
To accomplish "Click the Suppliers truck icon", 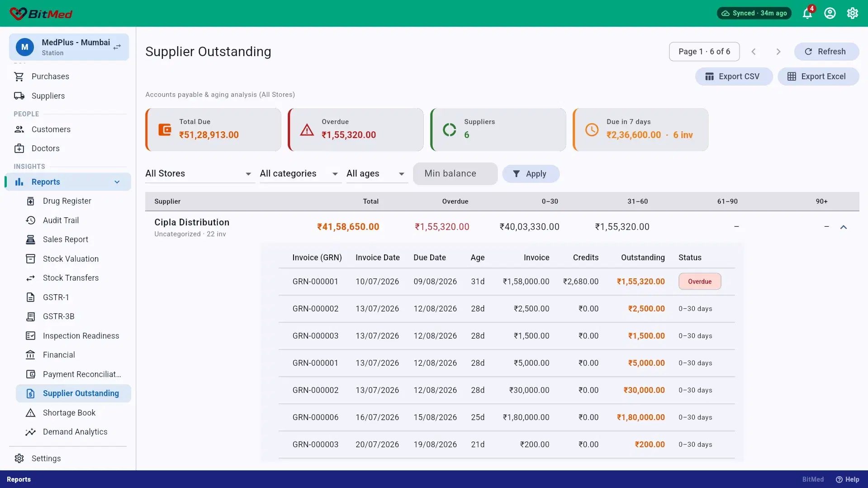I will pyautogui.click(x=19, y=96).
